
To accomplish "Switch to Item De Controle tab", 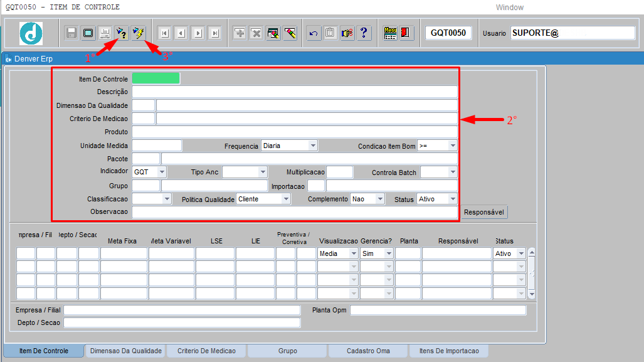I will (x=43, y=351).
